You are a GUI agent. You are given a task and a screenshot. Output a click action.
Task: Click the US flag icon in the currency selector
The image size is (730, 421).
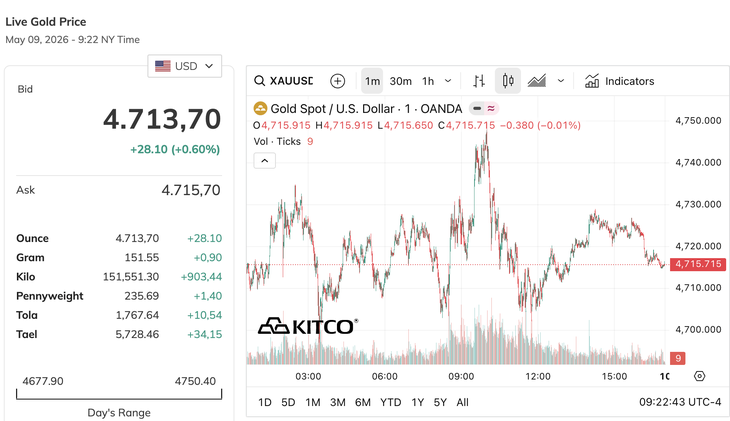click(162, 66)
